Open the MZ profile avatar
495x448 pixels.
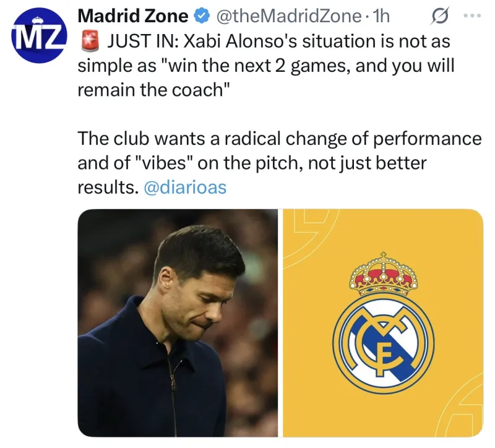(39, 35)
